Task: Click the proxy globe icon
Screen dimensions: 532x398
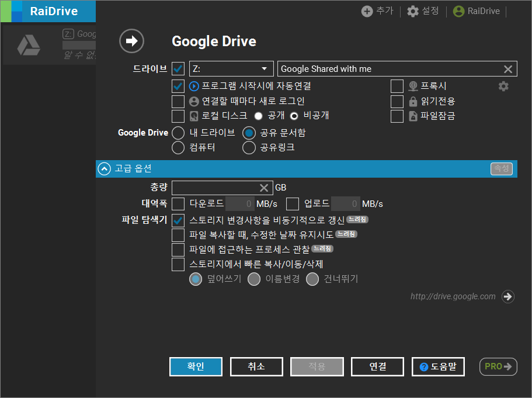Action: [413, 86]
